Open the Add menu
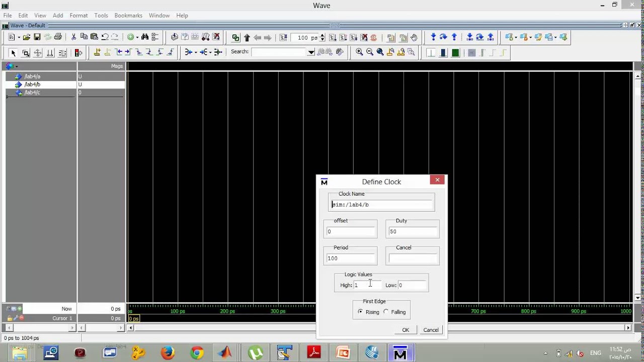 click(x=58, y=16)
